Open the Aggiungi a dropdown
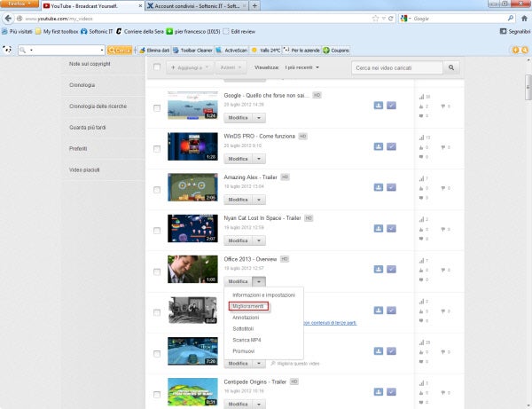The image size is (532, 409). click(190, 67)
